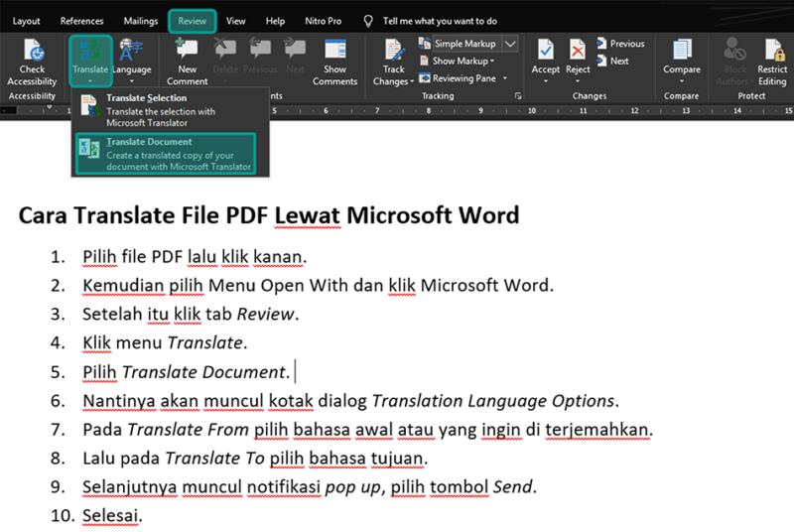The image size is (794, 532).
Task: Choose Translate Document from menu
Action: pyautogui.click(x=166, y=154)
